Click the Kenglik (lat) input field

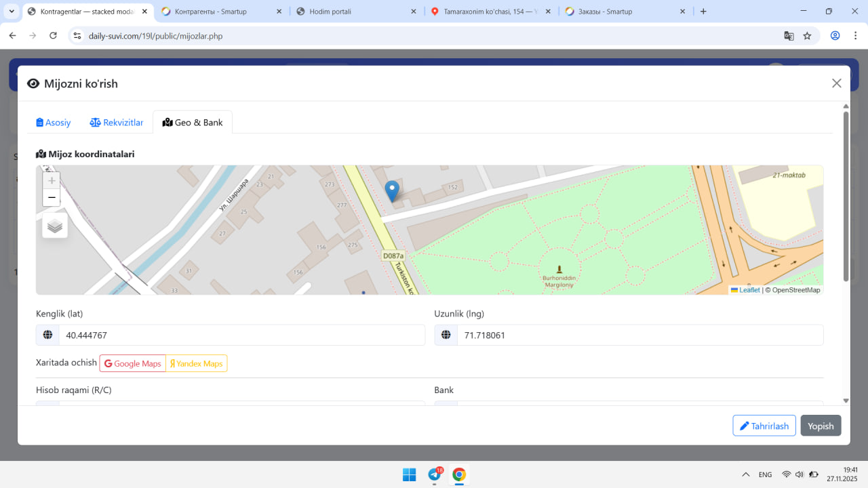(x=241, y=335)
